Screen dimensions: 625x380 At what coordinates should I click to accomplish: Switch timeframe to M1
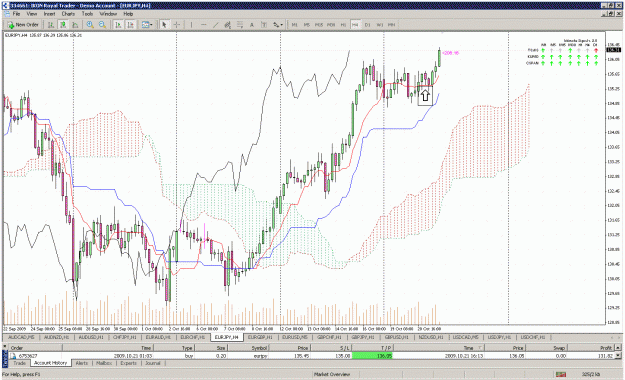[x=295, y=25]
